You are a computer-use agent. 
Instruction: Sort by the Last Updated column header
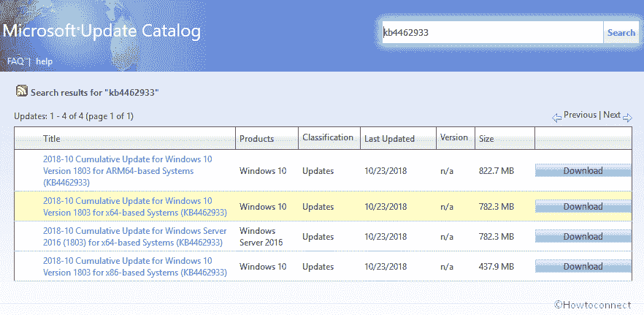tap(389, 139)
